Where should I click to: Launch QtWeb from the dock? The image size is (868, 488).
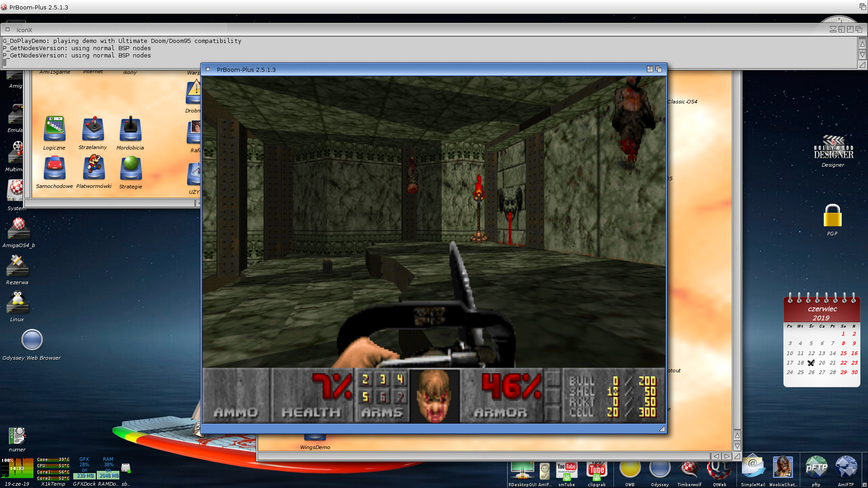coord(719,470)
